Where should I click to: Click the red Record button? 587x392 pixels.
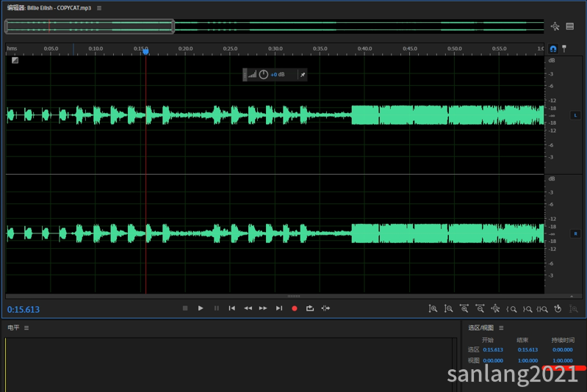click(x=295, y=308)
